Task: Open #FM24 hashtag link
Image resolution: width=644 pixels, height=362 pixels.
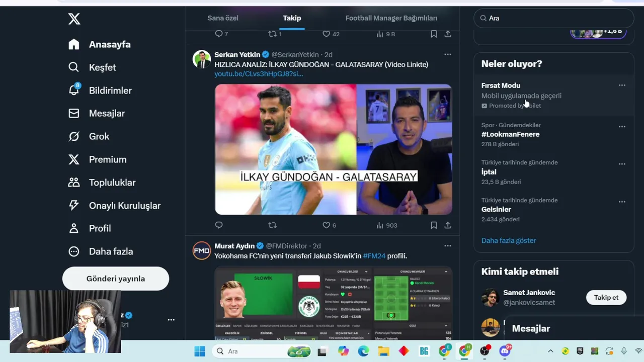Action: 374,256
